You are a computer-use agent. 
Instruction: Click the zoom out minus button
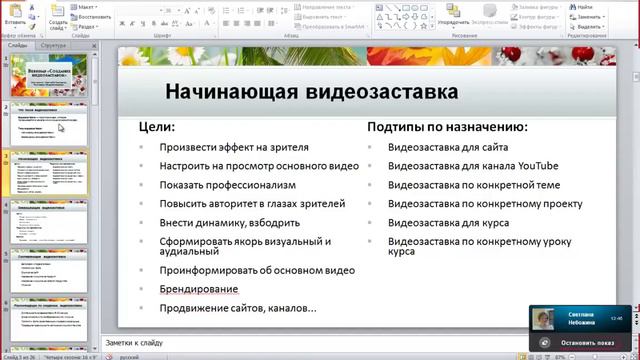point(572,357)
